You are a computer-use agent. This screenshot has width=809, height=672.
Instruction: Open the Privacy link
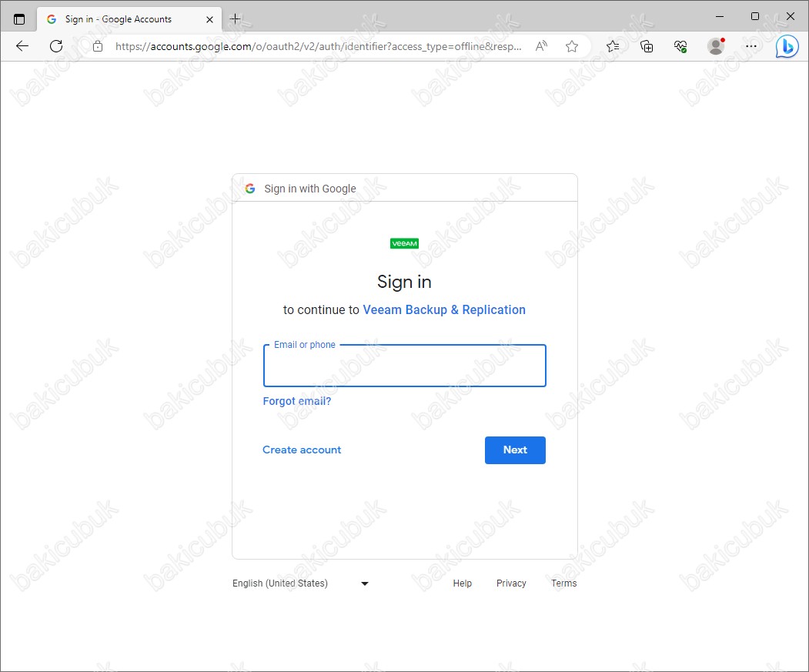(x=511, y=583)
